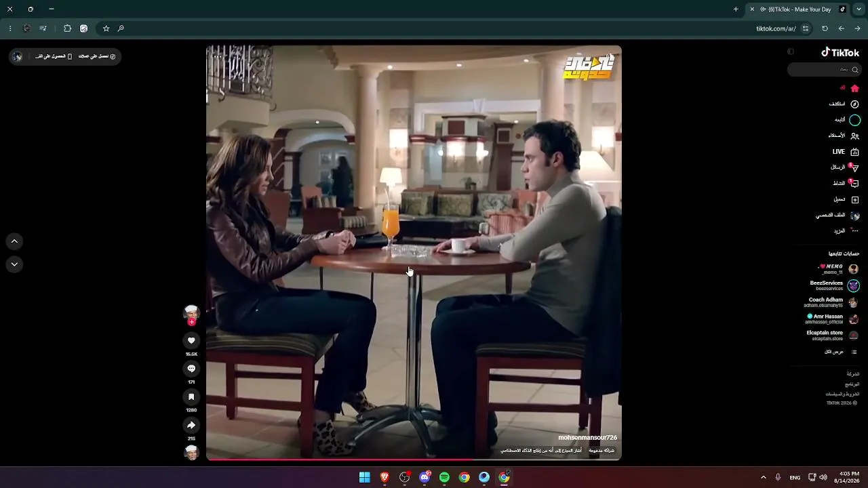The height and width of the screenshot is (488, 868).
Task: Open Brave browser from the taskbar
Action: tap(384, 477)
